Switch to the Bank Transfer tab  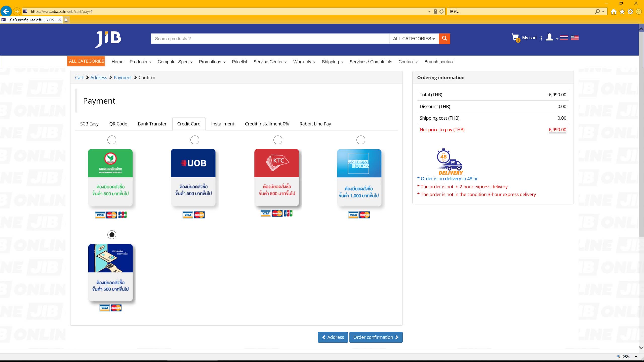point(152,124)
